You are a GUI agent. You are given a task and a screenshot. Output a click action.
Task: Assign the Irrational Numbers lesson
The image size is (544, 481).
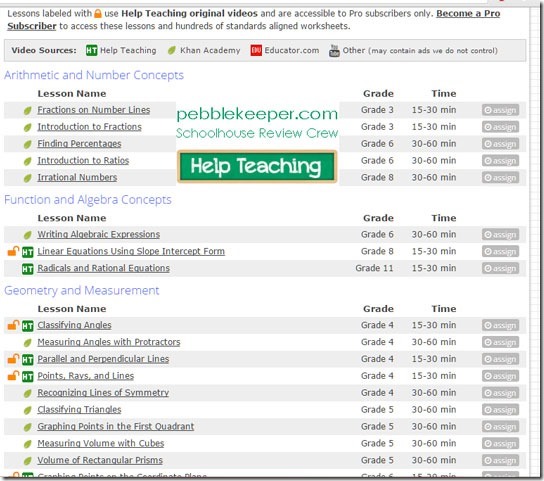point(500,178)
